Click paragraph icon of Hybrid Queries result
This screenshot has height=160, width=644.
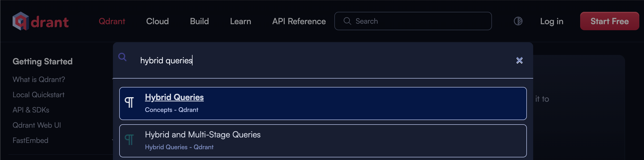129,102
